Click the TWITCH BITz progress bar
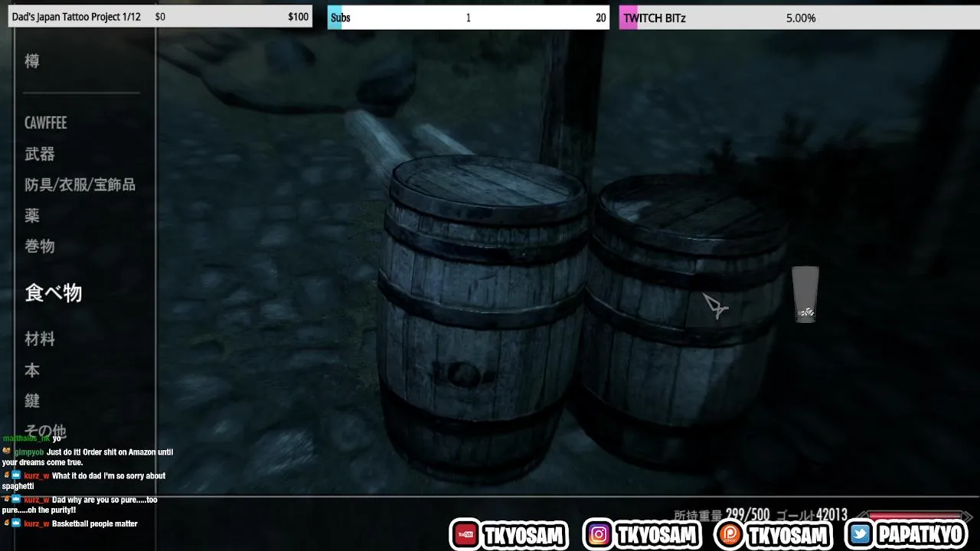This screenshot has height=551, width=980. [799, 18]
